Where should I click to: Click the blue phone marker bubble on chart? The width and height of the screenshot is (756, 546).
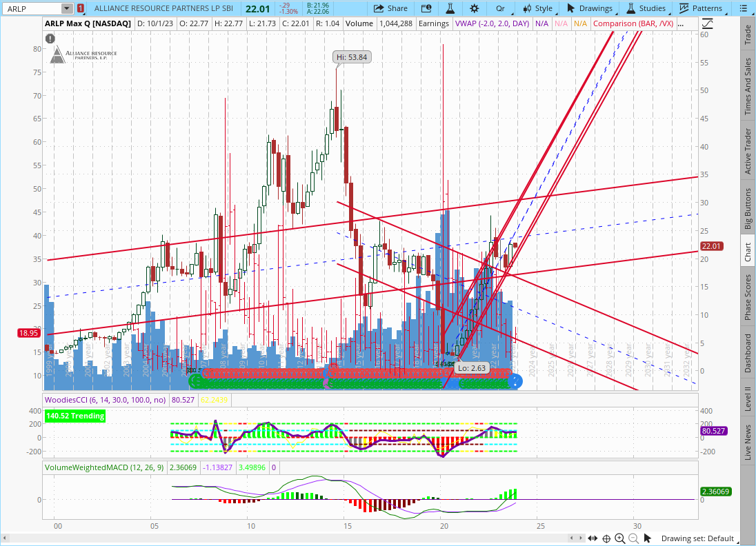coord(515,382)
